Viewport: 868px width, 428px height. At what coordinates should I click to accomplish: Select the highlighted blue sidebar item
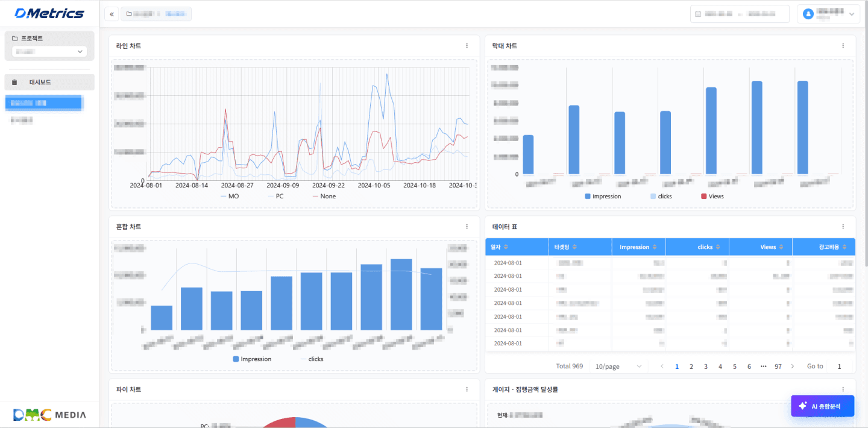click(43, 103)
